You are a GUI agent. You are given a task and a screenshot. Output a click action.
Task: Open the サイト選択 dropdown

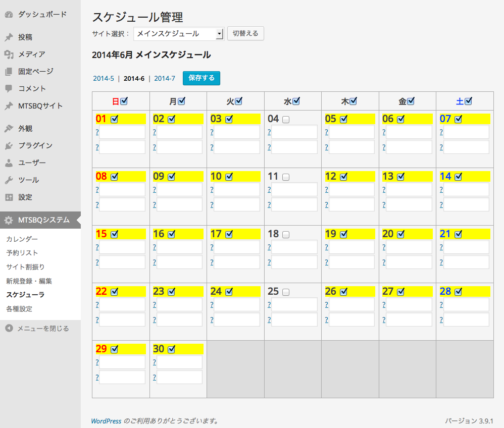pos(179,34)
